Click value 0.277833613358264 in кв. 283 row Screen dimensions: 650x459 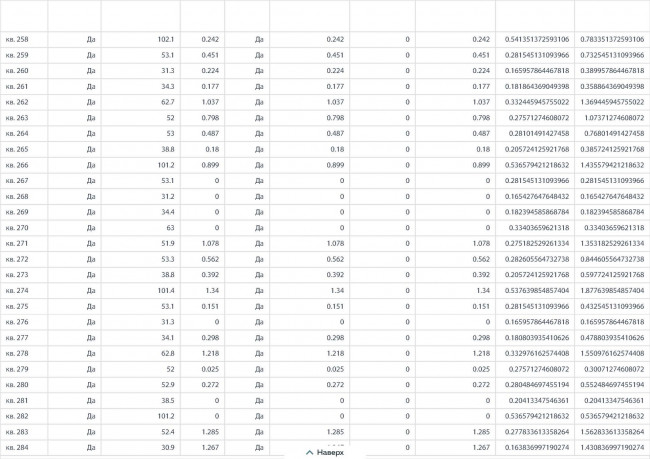pyautogui.click(x=537, y=432)
